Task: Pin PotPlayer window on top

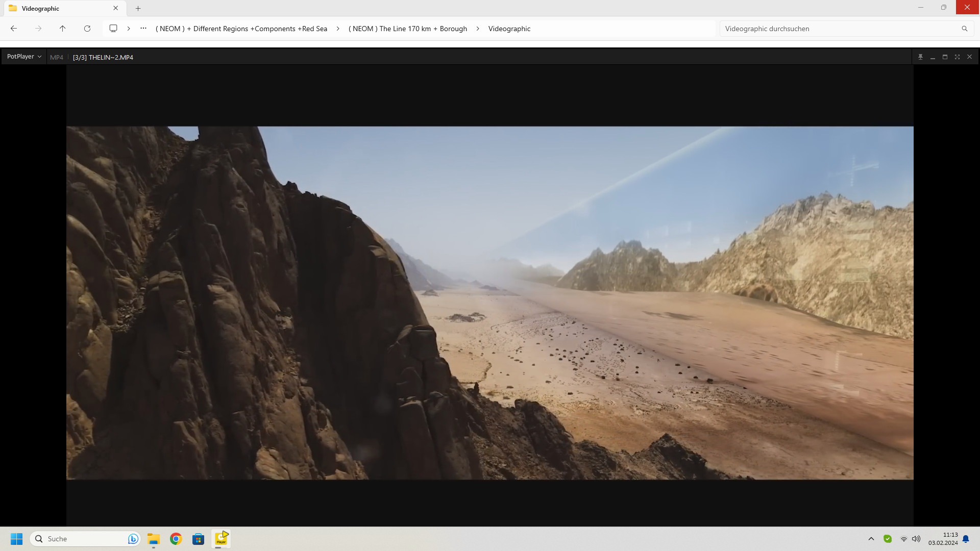Action: point(920,57)
